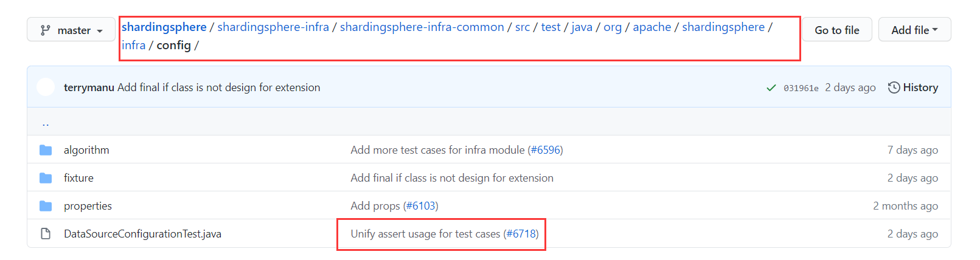Image resolution: width=980 pixels, height=260 pixels.
Task: Open the shardingsphere root breadcrumb link
Action: [x=164, y=27]
